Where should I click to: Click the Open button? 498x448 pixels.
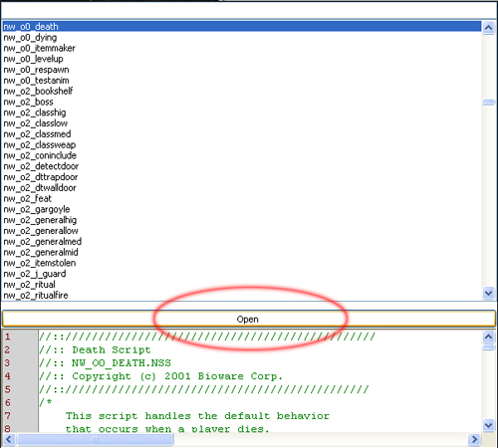point(249,319)
